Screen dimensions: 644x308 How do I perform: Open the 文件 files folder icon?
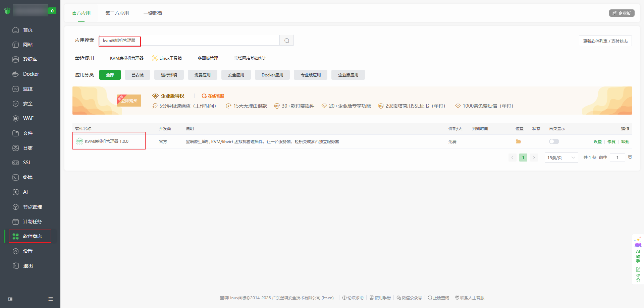click(15, 133)
